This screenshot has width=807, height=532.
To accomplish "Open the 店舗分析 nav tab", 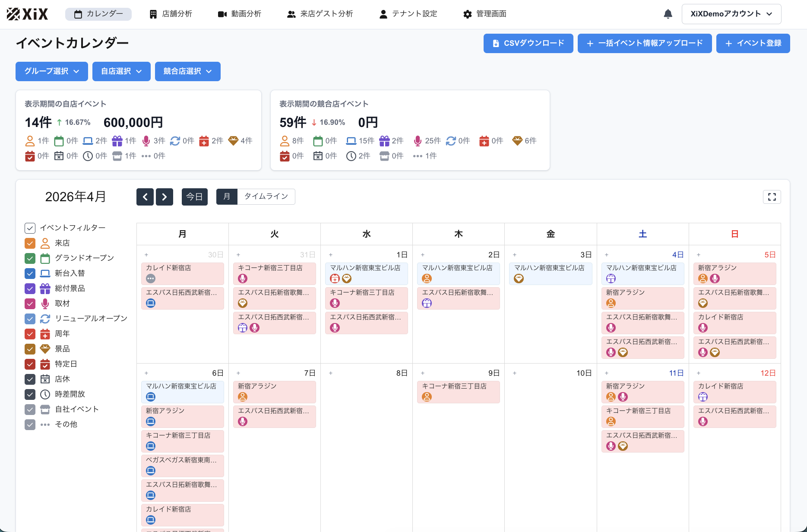I will click(x=171, y=14).
